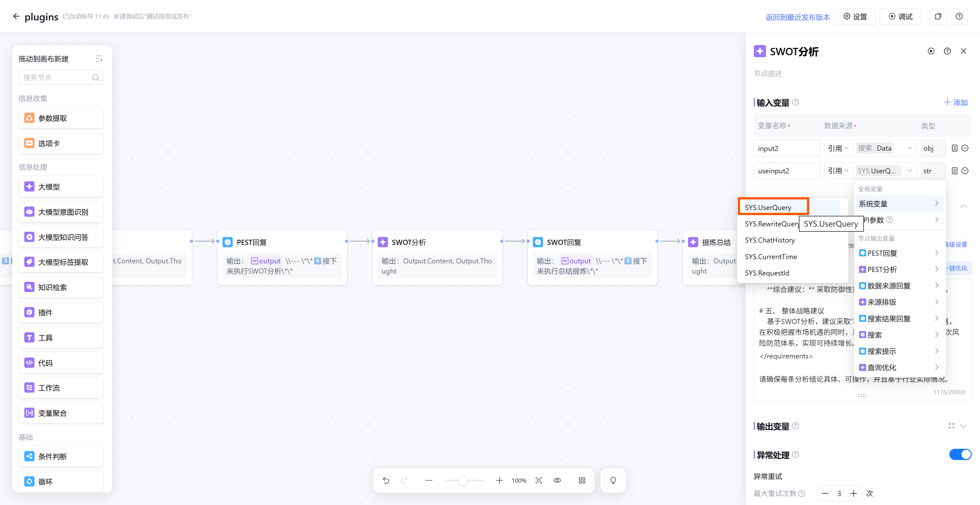The width and height of the screenshot is (980, 505).
Task: Run the SWOT分析 node with the play icon
Action: (931, 51)
